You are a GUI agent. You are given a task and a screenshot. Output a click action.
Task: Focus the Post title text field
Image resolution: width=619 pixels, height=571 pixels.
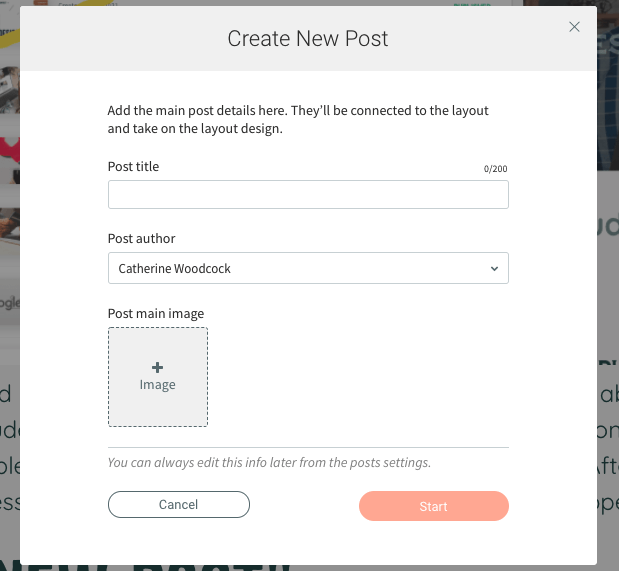click(308, 195)
